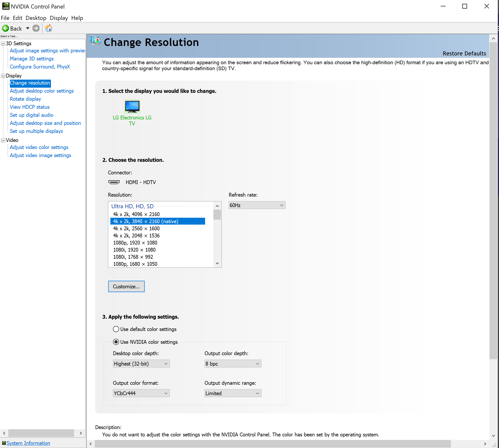
Task: Click the task pane scroll left arrow
Action: coord(4,433)
